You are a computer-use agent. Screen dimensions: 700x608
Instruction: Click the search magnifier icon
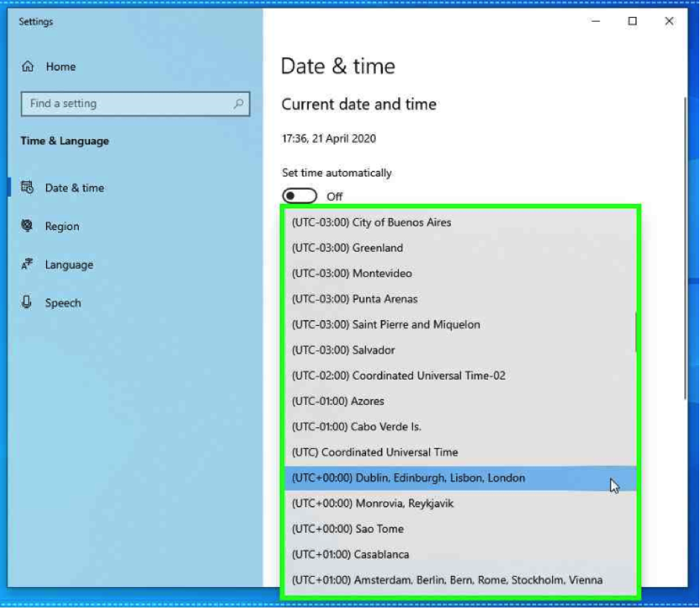(238, 104)
